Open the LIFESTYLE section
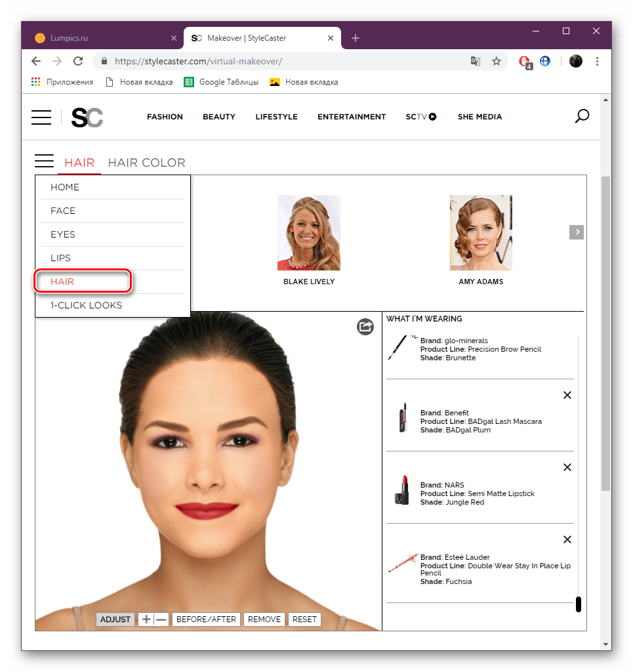The image size is (633, 672). tap(276, 117)
